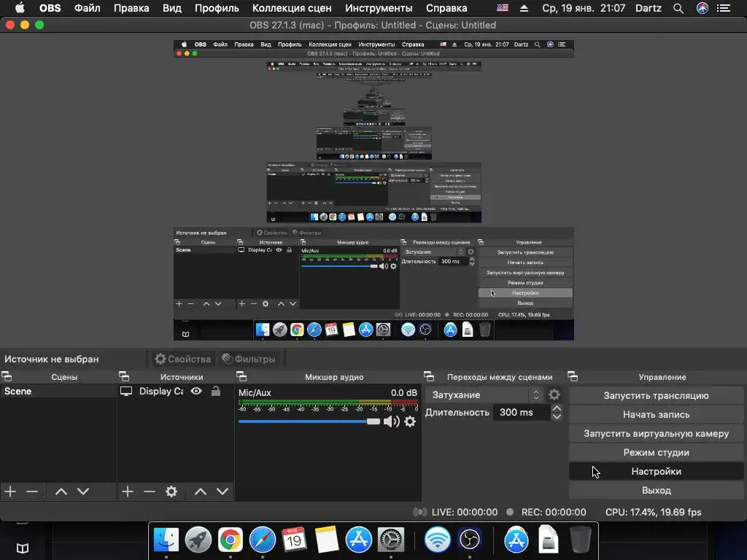The width and height of the screenshot is (747, 560).
Task: Click the preview canvas display capture
Action: click(x=373, y=190)
